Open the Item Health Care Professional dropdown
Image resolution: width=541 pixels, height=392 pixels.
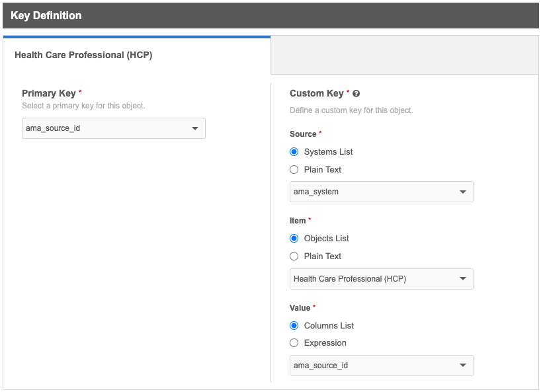pos(382,279)
